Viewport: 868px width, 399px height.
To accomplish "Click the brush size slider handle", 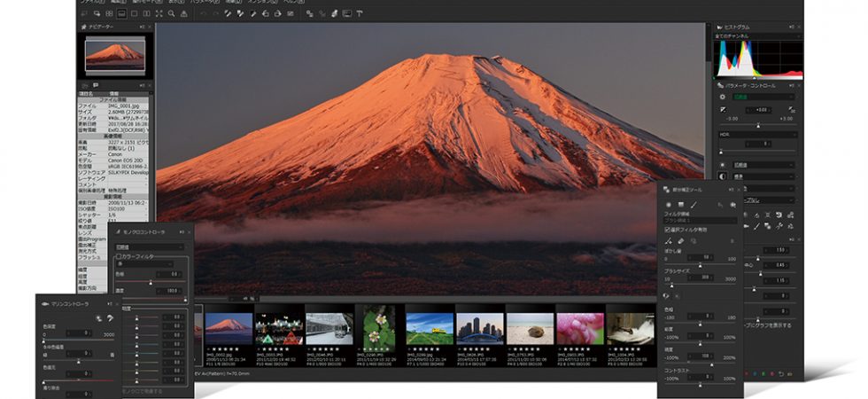I will [x=672, y=285].
